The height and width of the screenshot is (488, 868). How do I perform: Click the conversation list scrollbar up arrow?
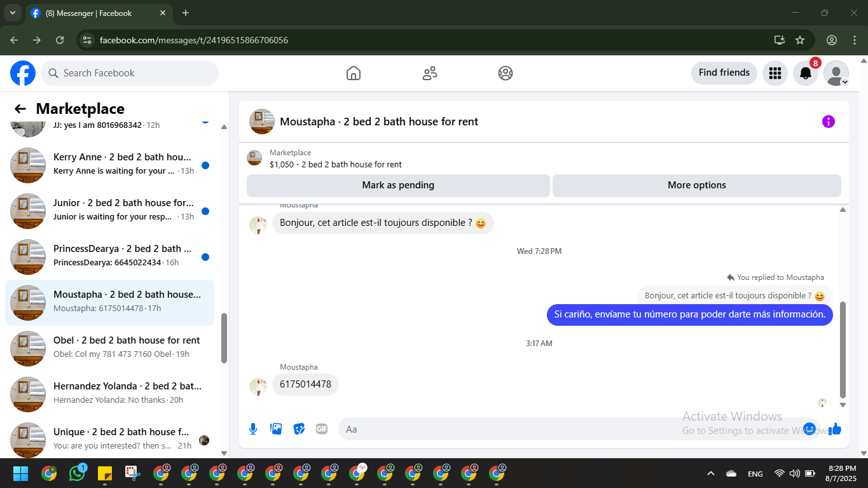pyautogui.click(x=224, y=127)
